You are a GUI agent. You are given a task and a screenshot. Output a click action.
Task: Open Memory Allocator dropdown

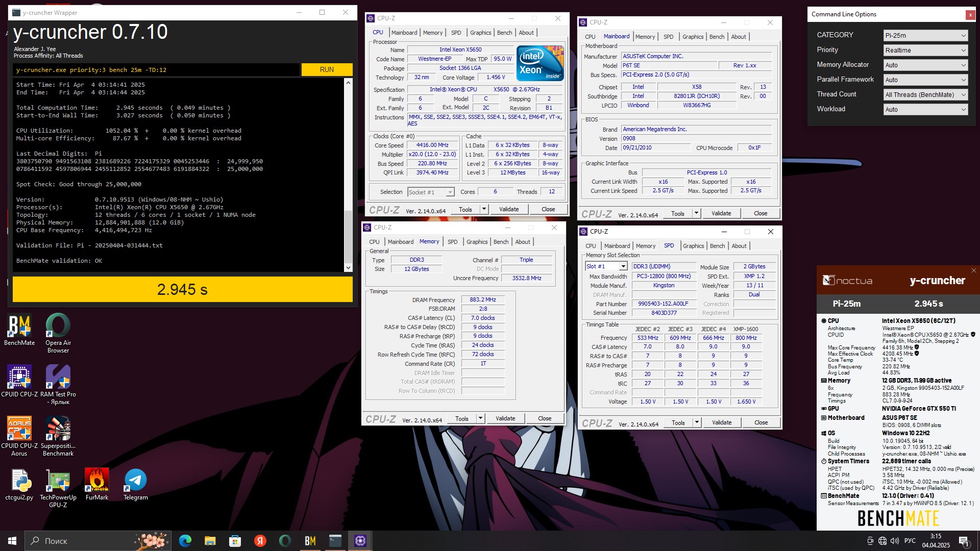click(x=925, y=65)
